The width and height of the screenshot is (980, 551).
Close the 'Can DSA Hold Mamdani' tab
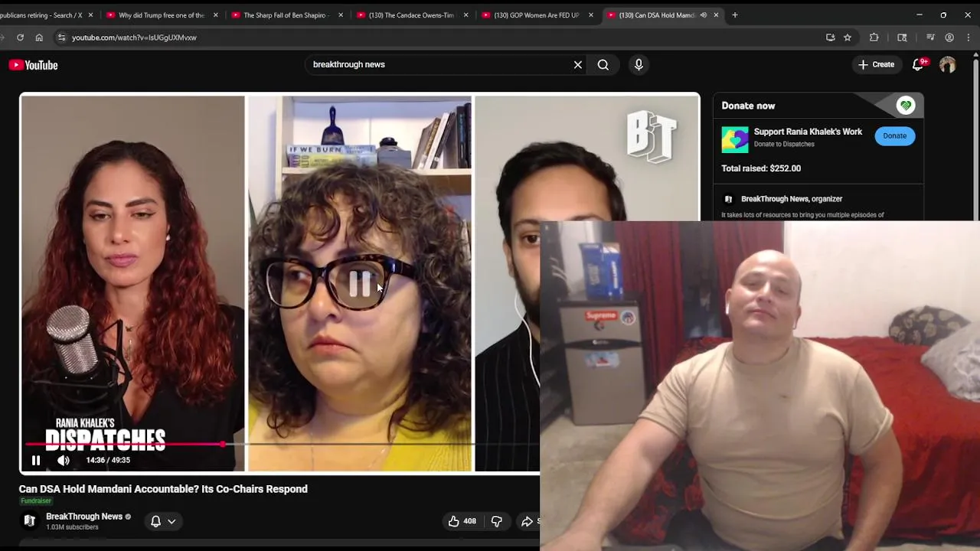[716, 15]
